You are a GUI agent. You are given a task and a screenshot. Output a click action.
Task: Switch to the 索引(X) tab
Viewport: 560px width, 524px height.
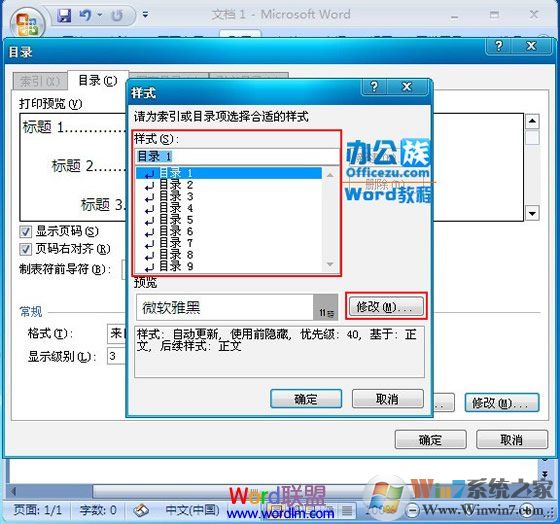tap(40, 81)
